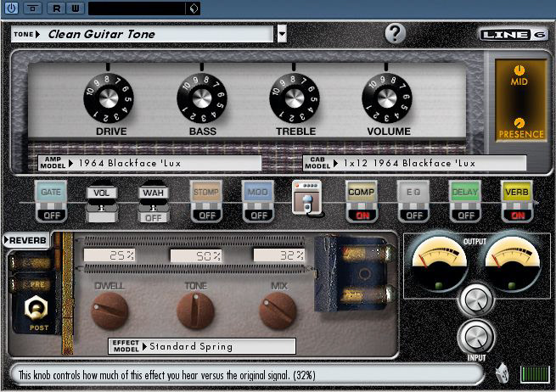Click the reverb MIX knob
Image resolution: width=556 pixels, height=392 pixels.
pos(278,311)
